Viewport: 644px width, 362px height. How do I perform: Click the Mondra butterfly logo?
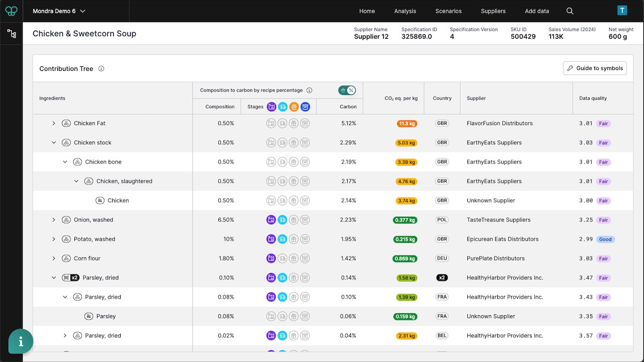11,11
